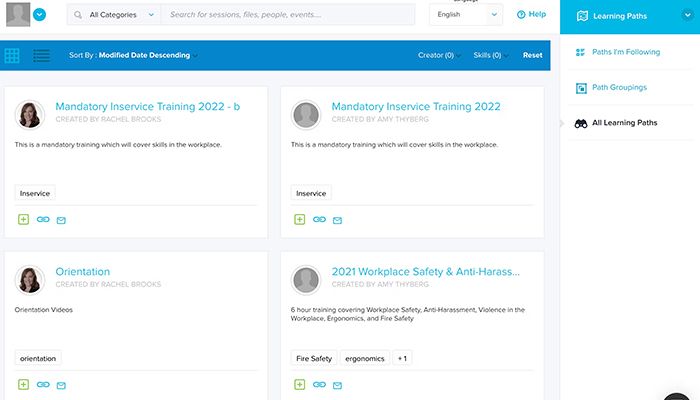Follow the 2021 Workplace Safety path
Image resolution: width=700 pixels, height=400 pixels.
coord(300,384)
